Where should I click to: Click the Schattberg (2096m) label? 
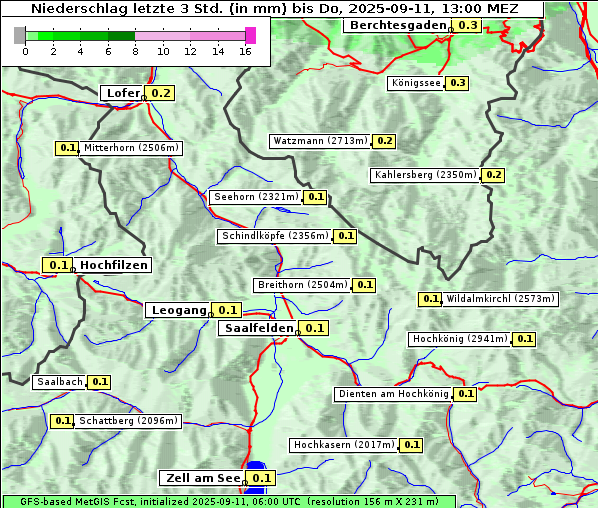coord(128,421)
